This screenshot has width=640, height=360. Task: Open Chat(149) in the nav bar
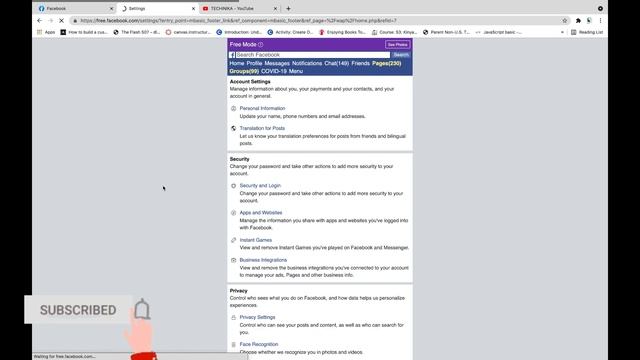click(337, 64)
